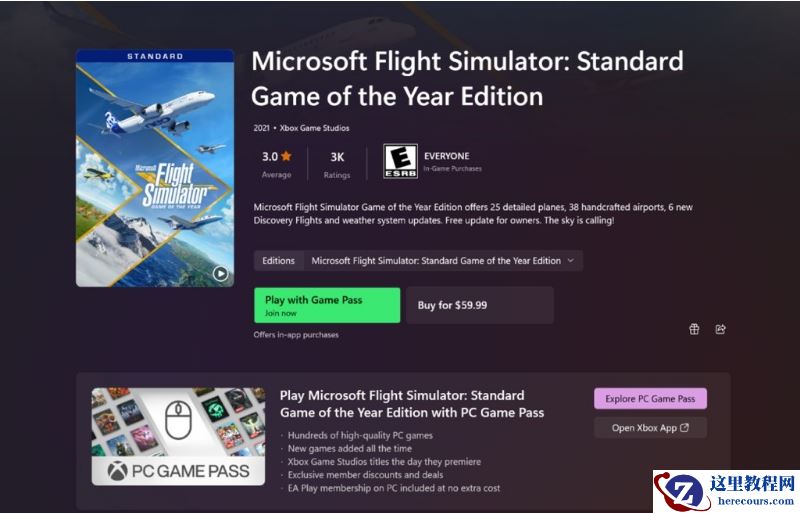The width and height of the screenshot is (800, 513).
Task: Open the Xbox Game Studios publisher link
Action: 314,128
